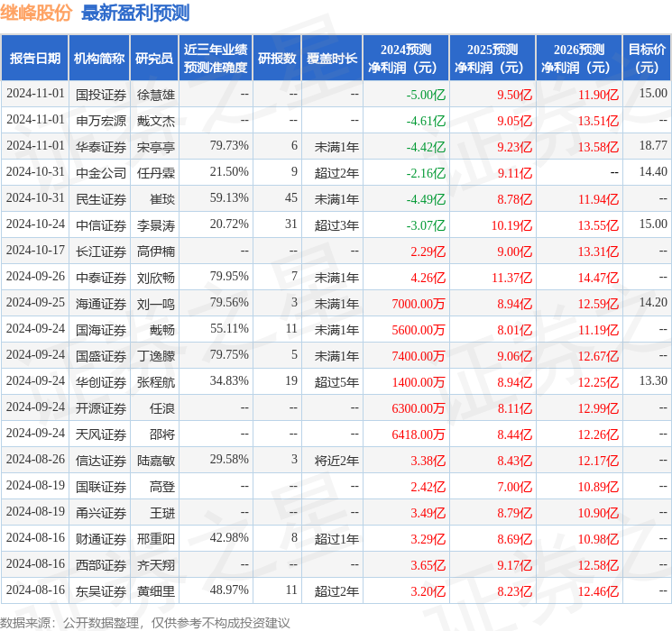Click the target price 13.30
Image resolution: width=672 pixels, height=631 pixels.
653,380
